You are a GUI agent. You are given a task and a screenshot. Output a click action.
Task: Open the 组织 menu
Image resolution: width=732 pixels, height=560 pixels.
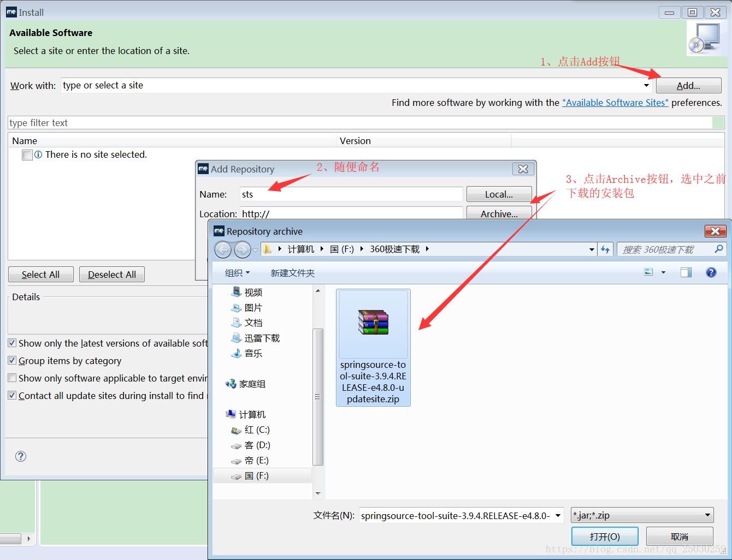tap(237, 273)
